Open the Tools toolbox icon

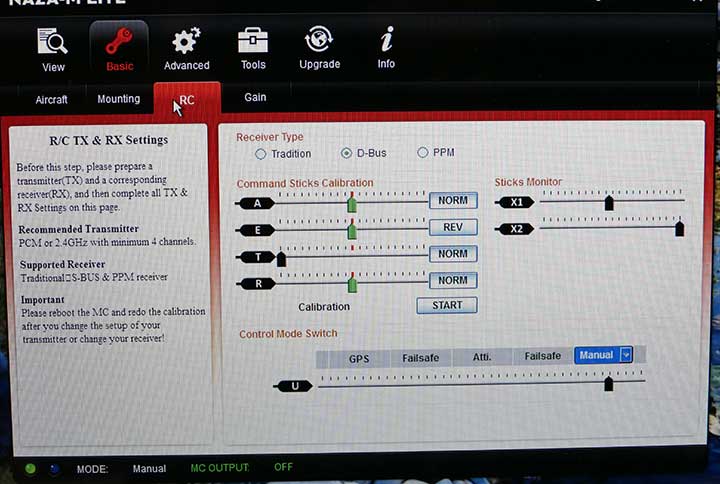(x=253, y=40)
